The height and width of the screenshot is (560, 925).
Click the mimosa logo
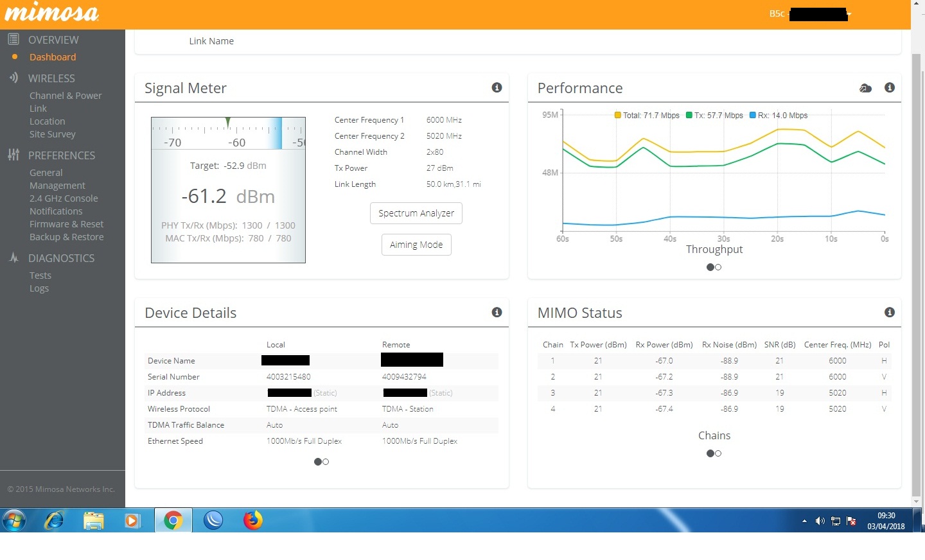52,13
